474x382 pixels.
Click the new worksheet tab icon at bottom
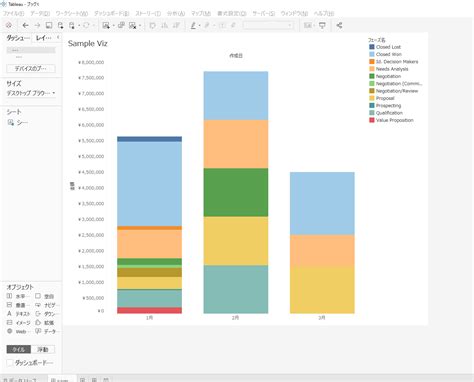[82, 380]
